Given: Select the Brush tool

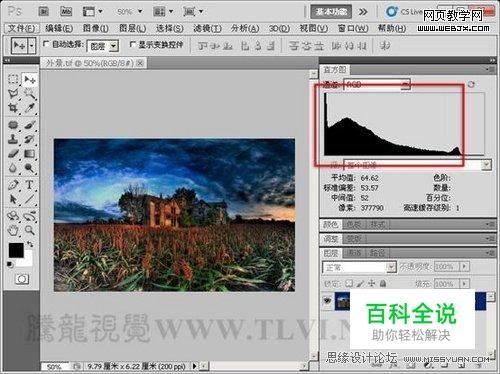Looking at the screenshot, I should pos(30,125).
